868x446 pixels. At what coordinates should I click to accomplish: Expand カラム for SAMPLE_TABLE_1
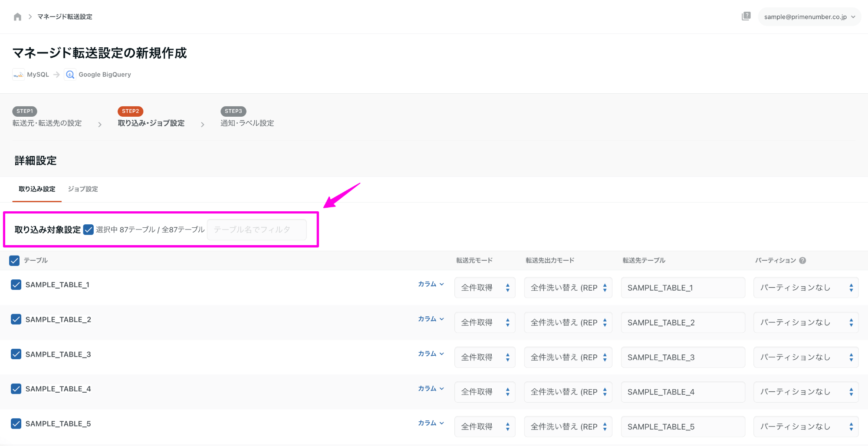431,284
